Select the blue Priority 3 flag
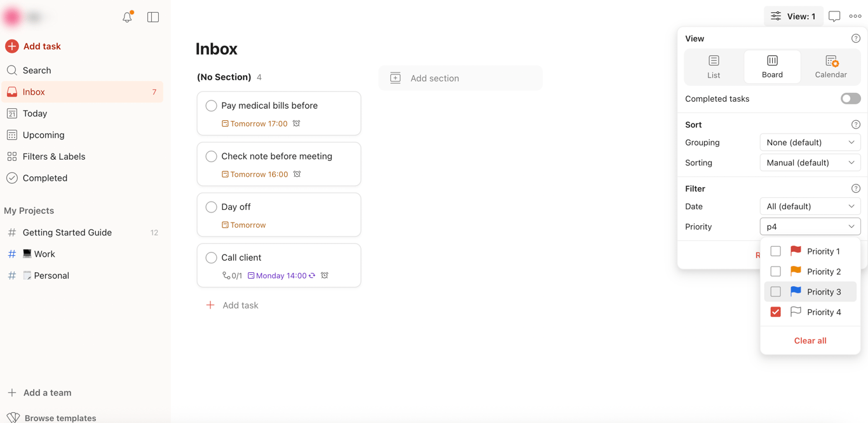Image resolution: width=868 pixels, height=423 pixels. (796, 292)
